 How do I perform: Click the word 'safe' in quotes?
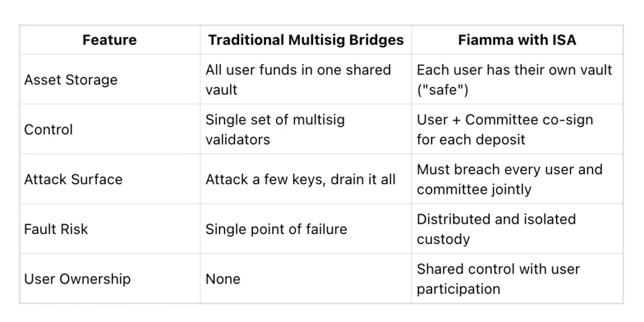tap(442, 90)
